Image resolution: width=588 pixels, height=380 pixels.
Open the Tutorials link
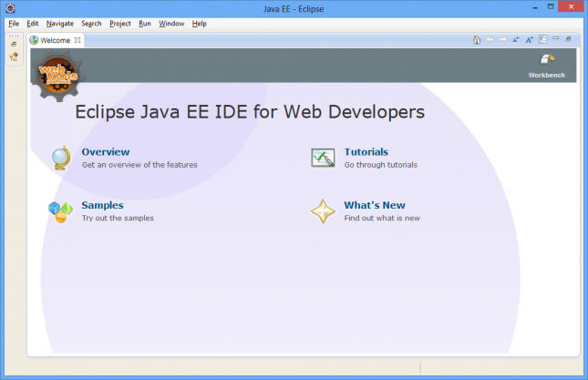click(x=366, y=152)
